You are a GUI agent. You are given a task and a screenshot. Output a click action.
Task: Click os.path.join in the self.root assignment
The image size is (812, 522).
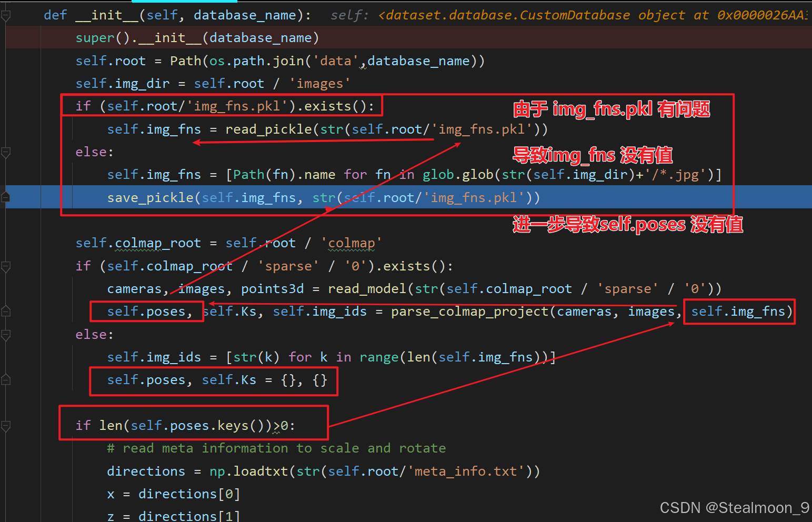pyautogui.click(x=257, y=61)
